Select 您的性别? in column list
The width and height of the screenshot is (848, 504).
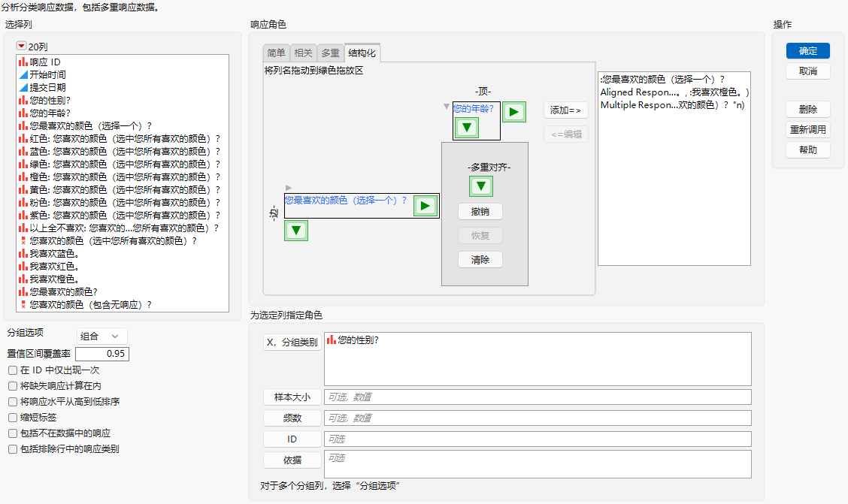pos(44,101)
